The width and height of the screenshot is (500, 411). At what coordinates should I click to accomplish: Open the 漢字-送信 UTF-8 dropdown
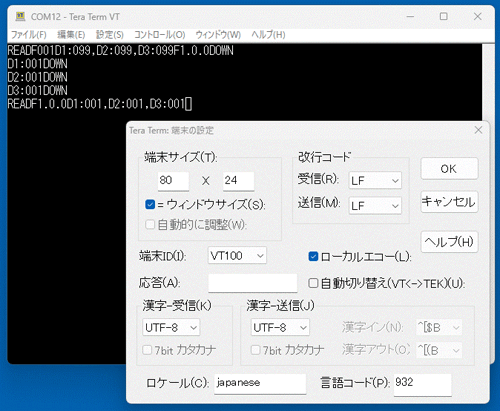tap(280, 327)
